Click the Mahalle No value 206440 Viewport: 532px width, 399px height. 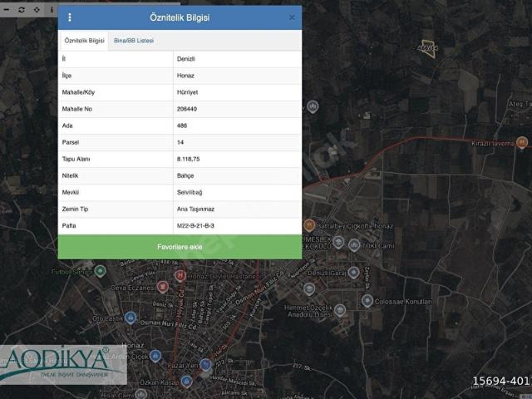(186, 109)
